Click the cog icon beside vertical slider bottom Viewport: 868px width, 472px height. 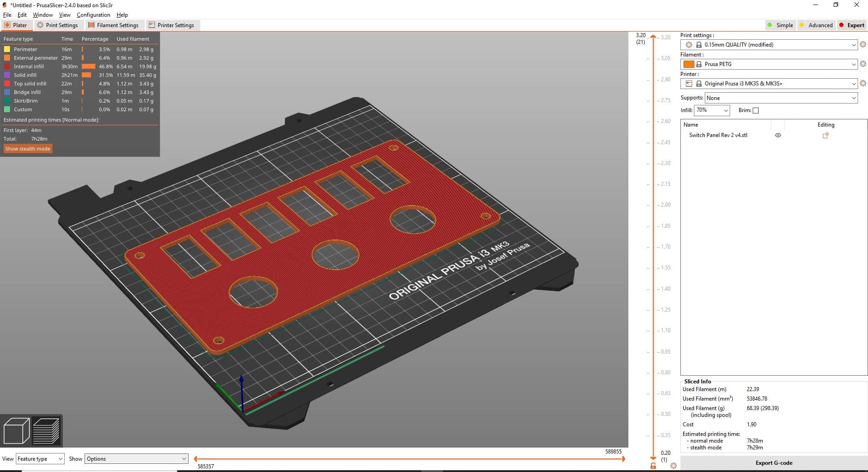point(674,465)
